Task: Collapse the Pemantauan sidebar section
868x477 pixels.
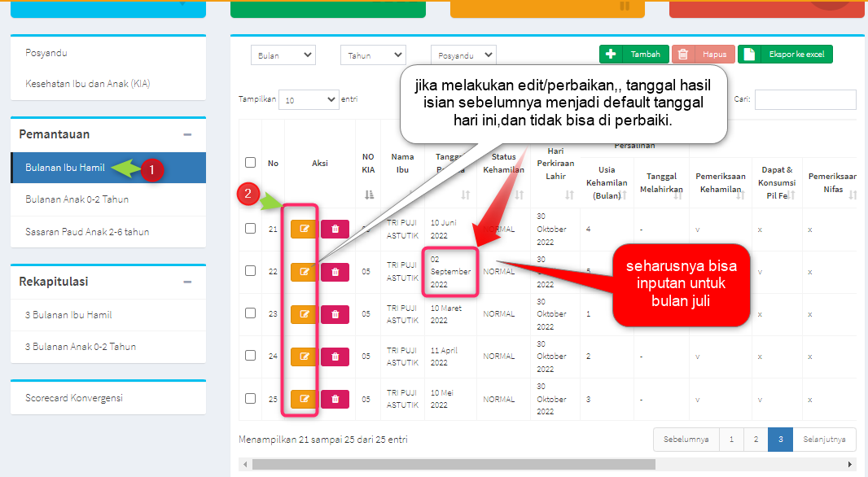Action: [188, 134]
